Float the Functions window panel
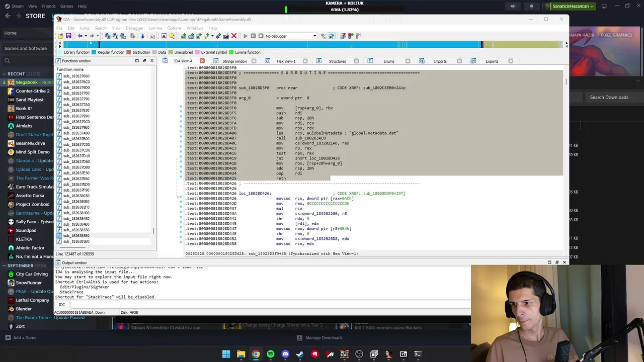This screenshot has width=644, height=362. click(144, 61)
